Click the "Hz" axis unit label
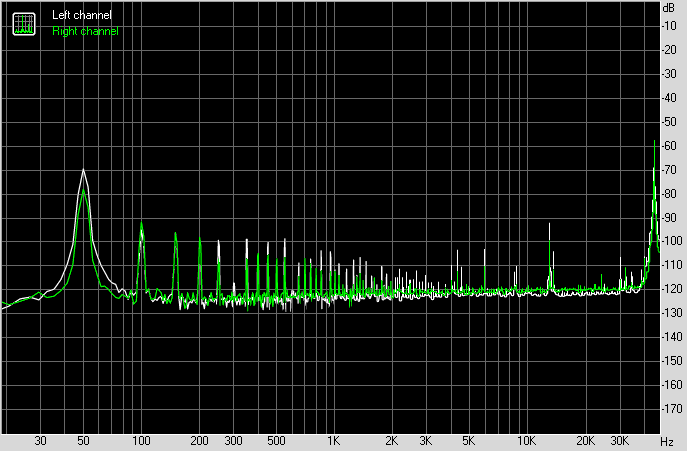This screenshot has width=687, height=451. pyautogui.click(x=666, y=441)
